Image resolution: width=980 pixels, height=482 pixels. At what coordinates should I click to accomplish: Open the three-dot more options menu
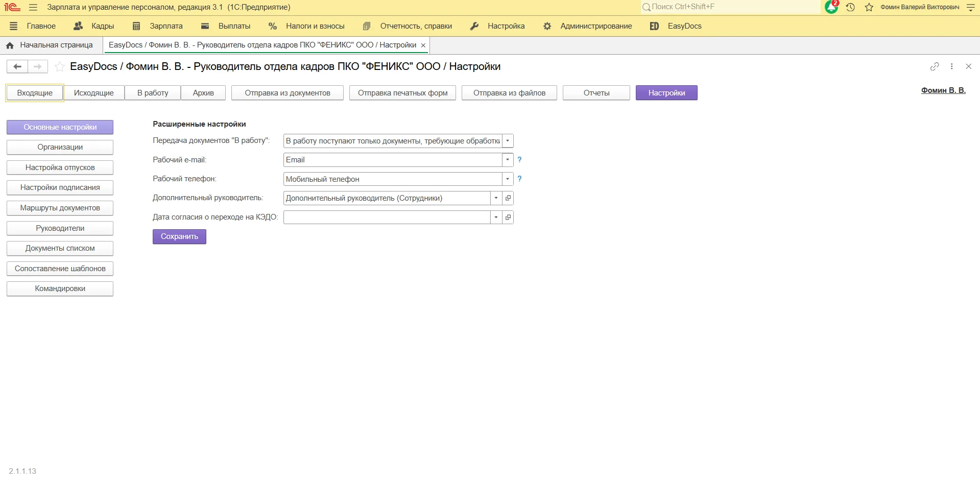coord(951,66)
